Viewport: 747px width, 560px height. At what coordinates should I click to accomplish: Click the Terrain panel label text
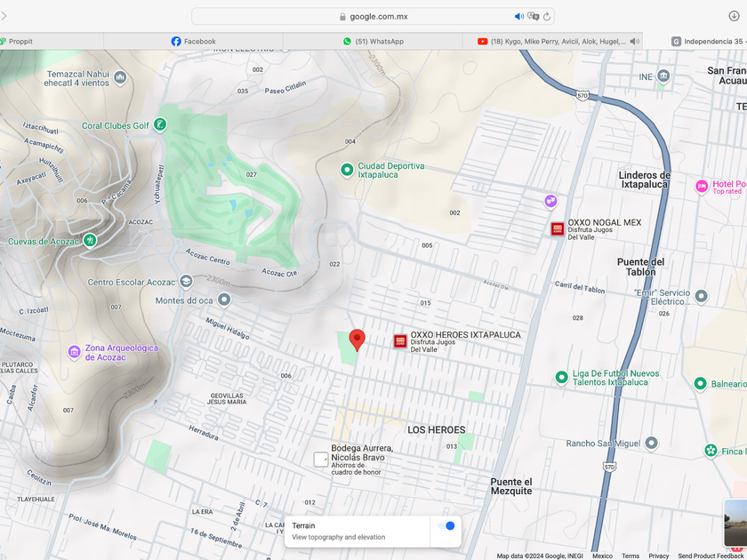click(303, 525)
